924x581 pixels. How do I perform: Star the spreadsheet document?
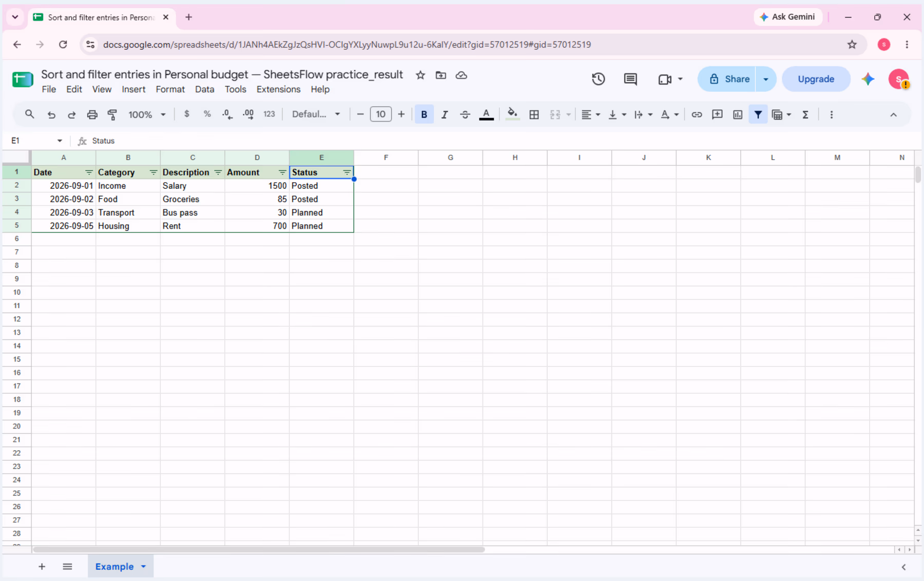pos(420,75)
